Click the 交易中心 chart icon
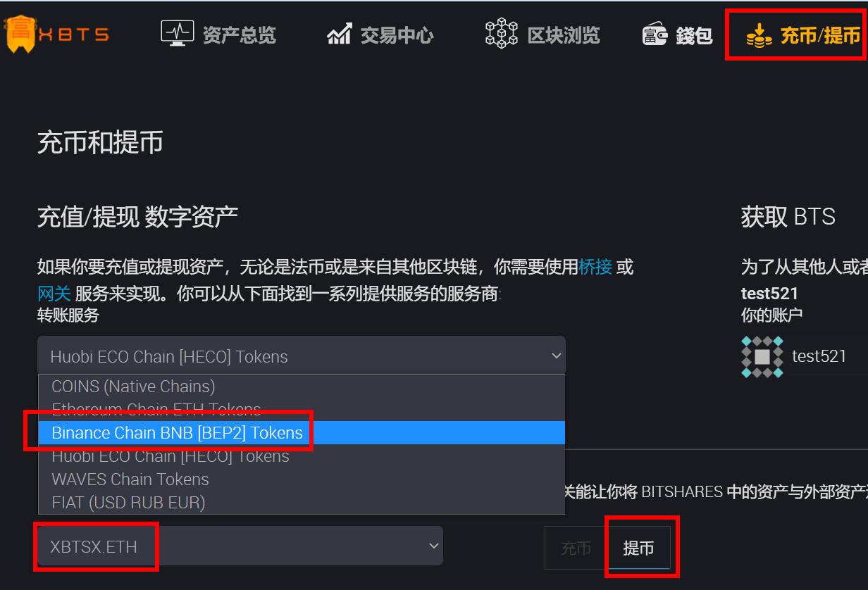Image resolution: width=868 pixels, height=590 pixels. 339,34
